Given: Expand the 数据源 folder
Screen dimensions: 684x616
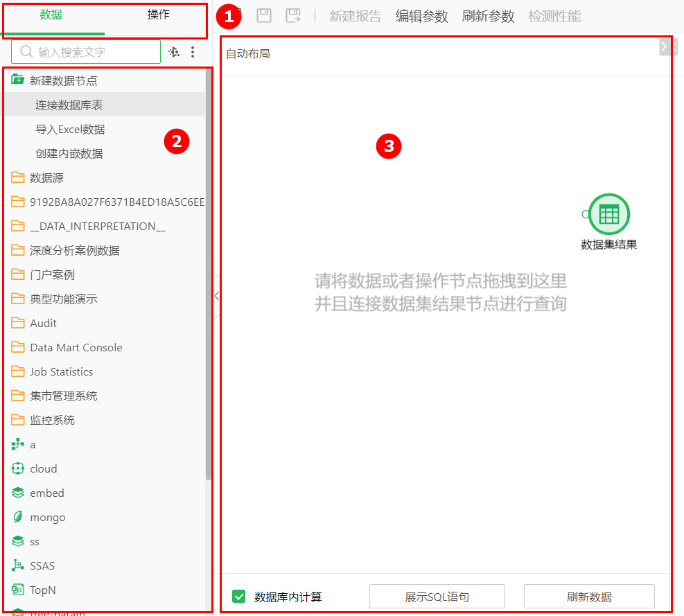Looking at the screenshot, I should click(x=46, y=177).
